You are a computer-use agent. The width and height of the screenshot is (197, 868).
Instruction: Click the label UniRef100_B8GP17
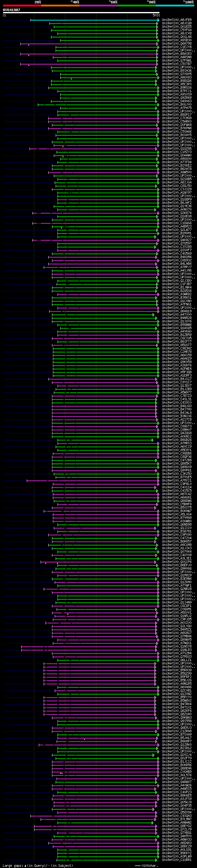pos(177,115)
